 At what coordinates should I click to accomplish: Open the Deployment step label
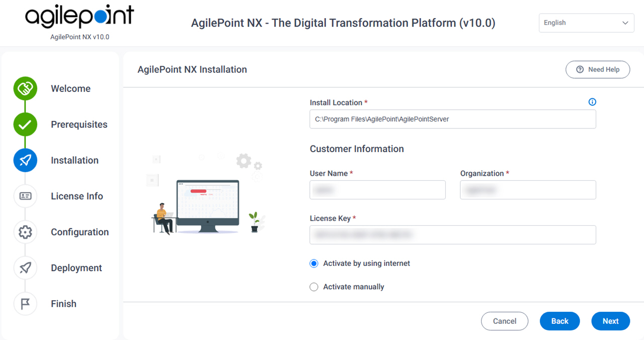point(76,268)
